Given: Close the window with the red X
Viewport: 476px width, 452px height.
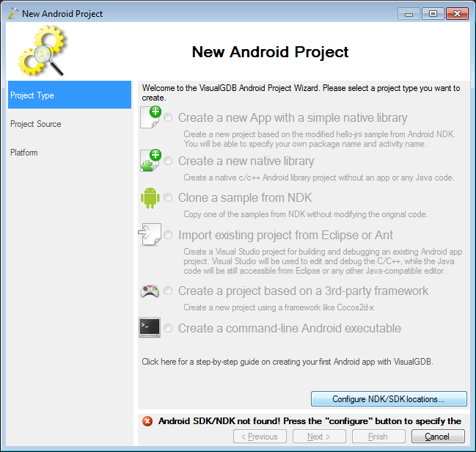Looking at the screenshot, I should 457,14.
